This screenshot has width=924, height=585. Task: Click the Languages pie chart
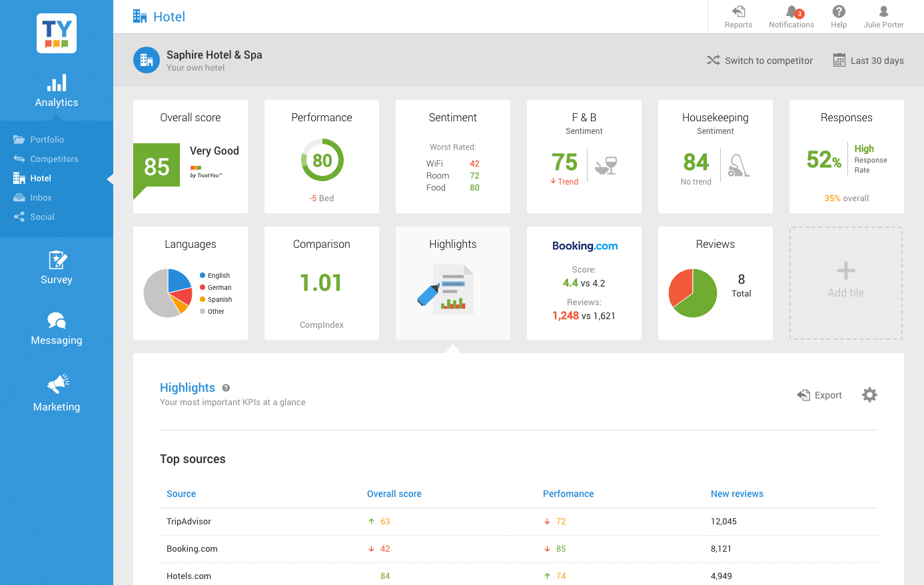168,293
